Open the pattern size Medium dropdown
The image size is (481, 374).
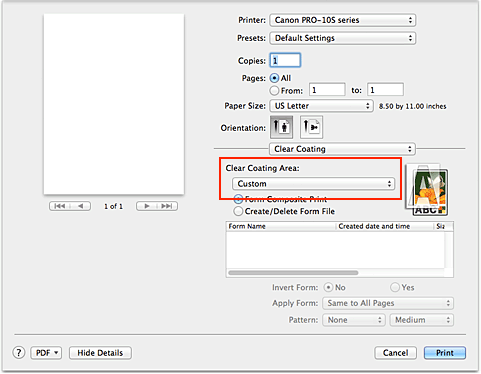(422, 320)
